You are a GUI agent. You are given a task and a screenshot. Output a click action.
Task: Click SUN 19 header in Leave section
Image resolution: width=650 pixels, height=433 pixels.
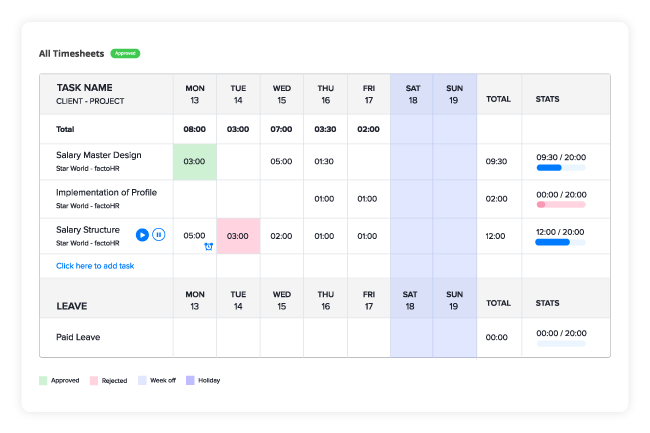[454, 300]
